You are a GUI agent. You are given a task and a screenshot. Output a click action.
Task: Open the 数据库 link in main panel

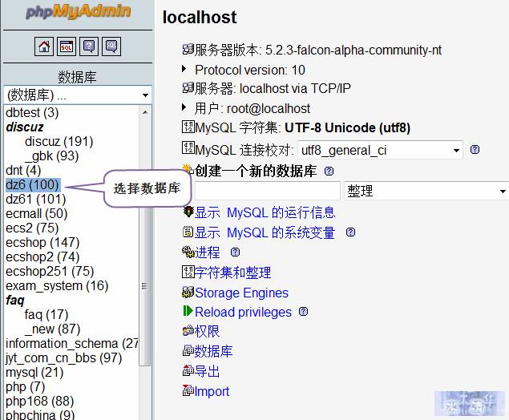213,351
